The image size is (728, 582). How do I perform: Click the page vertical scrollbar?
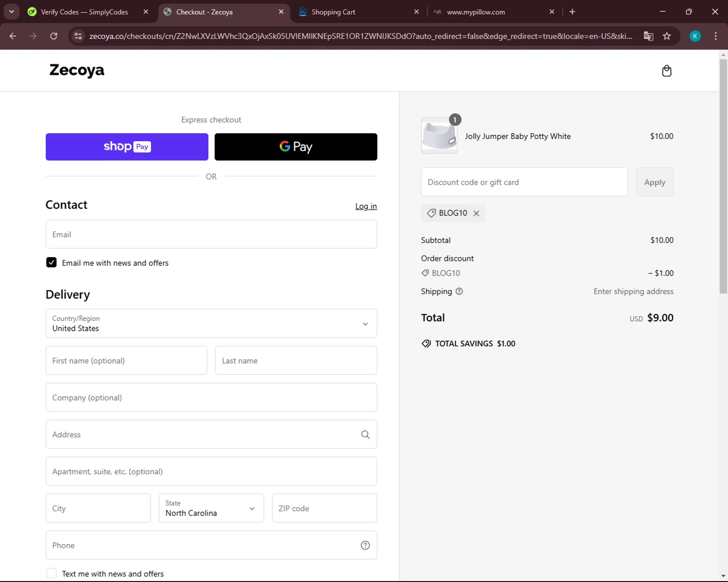point(723,177)
